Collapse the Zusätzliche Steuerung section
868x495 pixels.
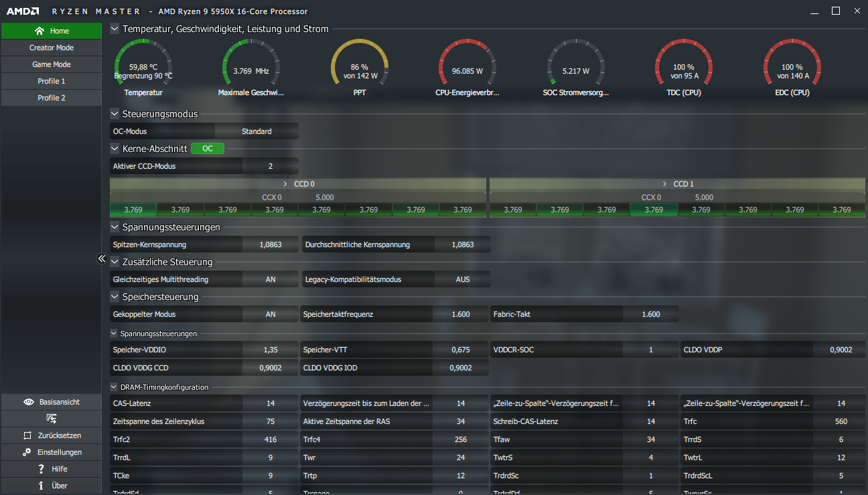[115, 262]
